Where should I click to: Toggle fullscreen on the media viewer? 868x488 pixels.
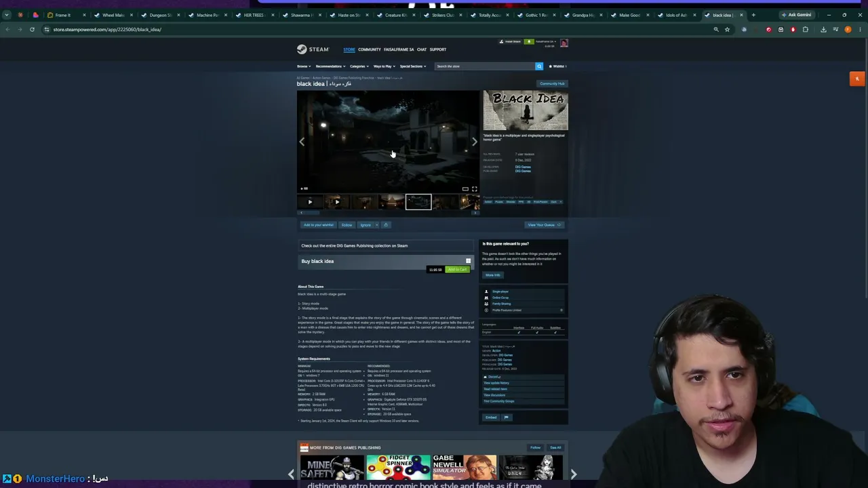pyautogui.click(x=474, y=189)
